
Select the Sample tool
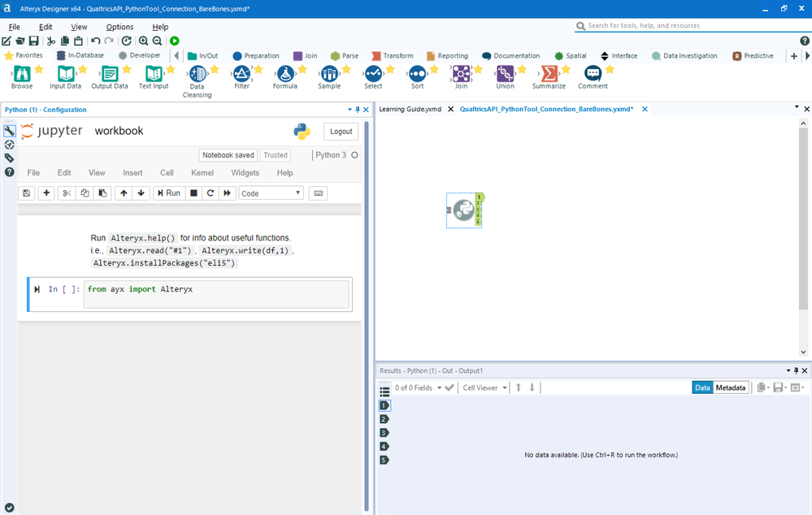click(x=329, y=78)
